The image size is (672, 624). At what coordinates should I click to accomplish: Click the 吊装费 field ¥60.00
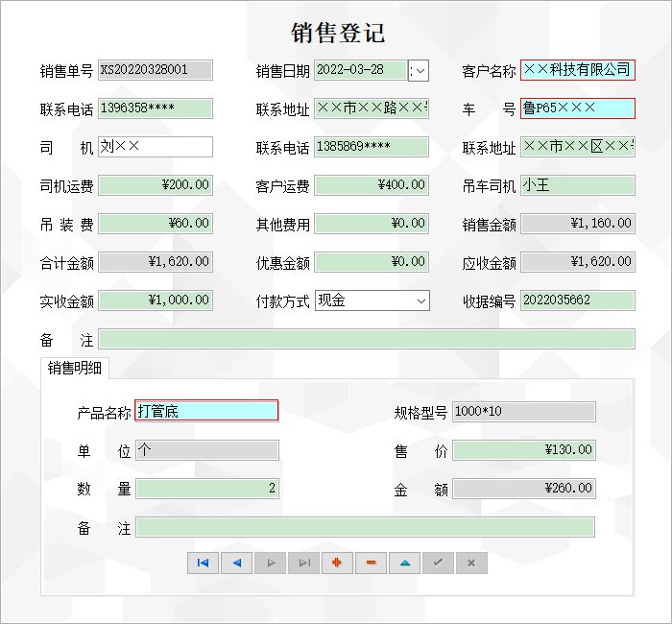156,224
